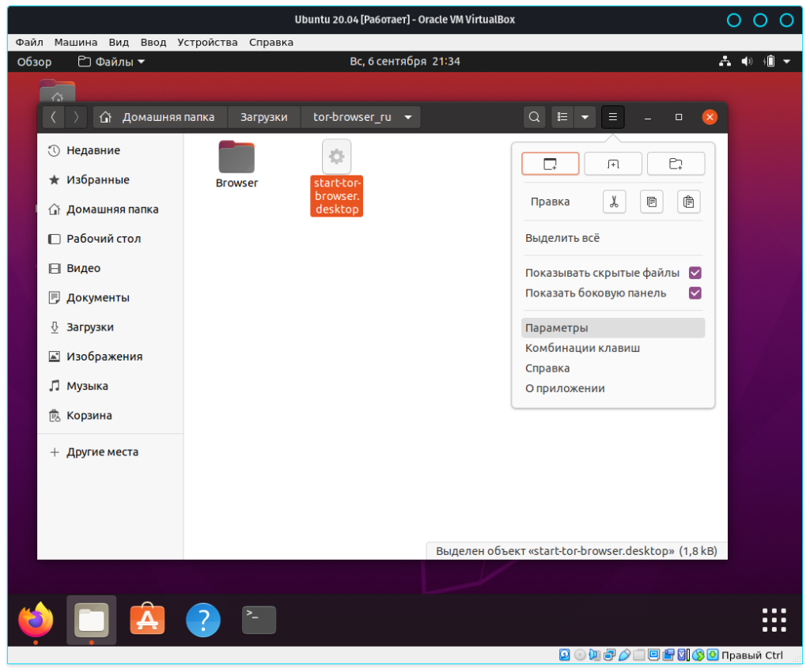Toggle Показать боковую панель checkbox
810x672 pixels.
click(x=695, y=293)
